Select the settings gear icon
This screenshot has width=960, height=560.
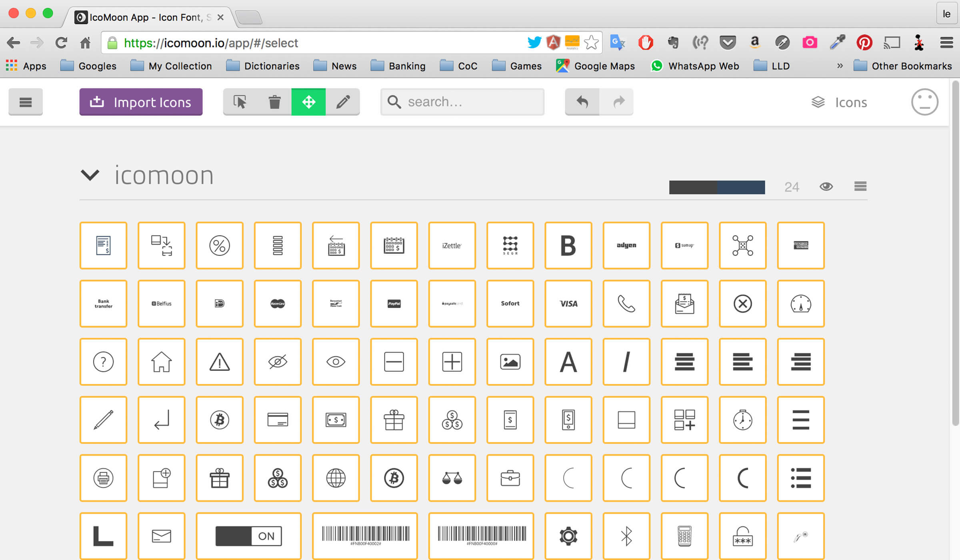point(568,536)
